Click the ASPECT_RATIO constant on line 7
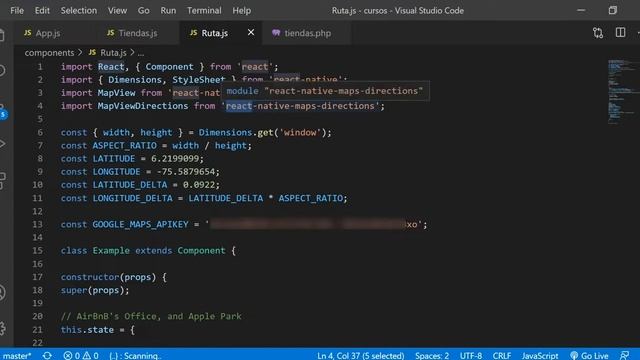 (124, 146)
